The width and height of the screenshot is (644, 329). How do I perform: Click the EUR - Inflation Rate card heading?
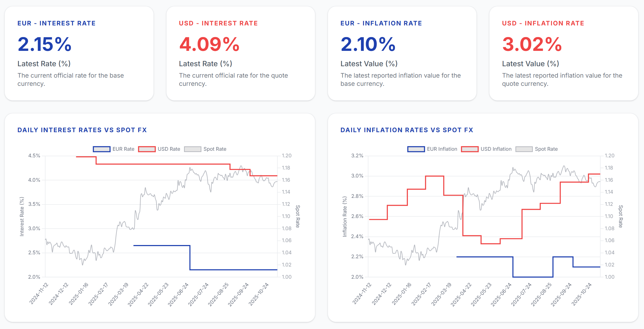click(381, 23)
